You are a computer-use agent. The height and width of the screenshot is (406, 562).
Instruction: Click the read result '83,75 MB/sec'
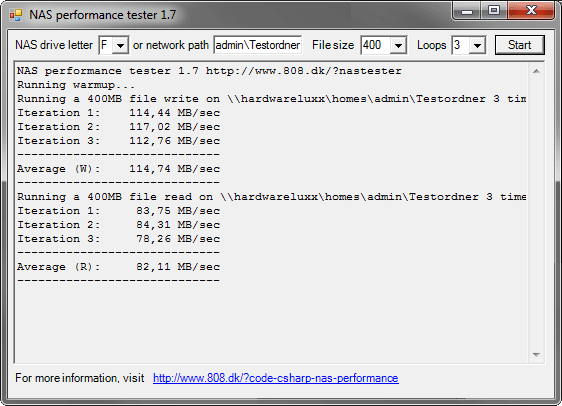[178, 211]
